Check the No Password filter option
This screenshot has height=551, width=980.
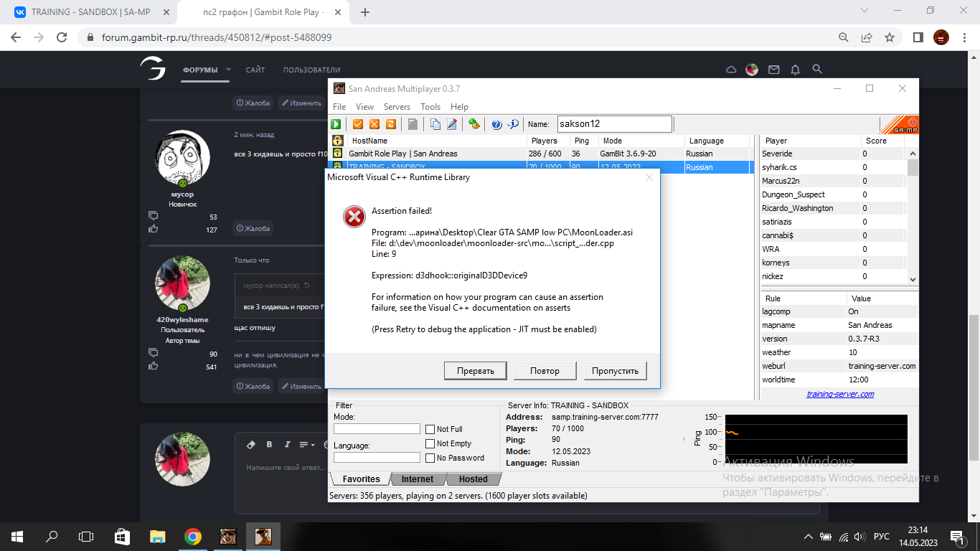(x=430, y=458)
